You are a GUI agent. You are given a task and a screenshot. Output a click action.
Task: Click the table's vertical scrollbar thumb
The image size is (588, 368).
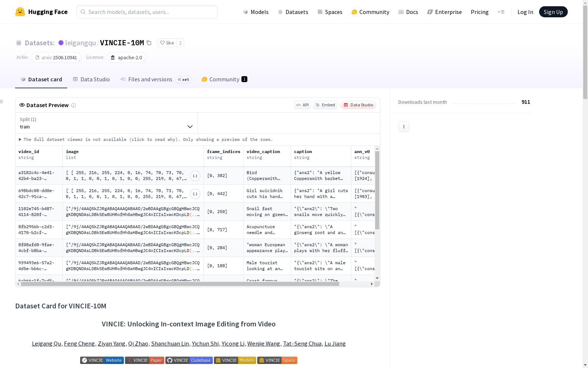click(377, 190)
